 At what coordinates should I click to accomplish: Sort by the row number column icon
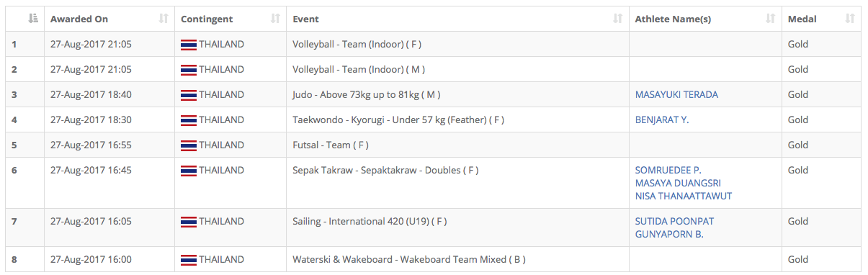point(32,19)
